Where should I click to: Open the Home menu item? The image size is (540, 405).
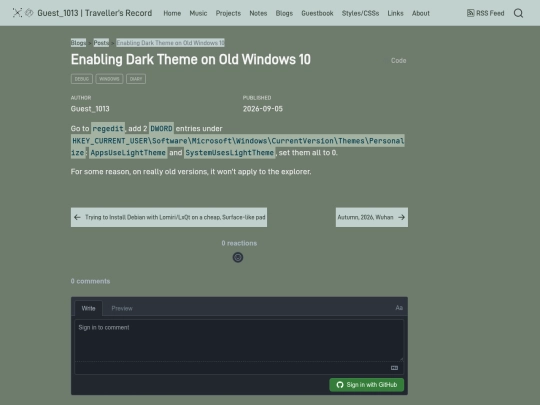point(172,13)
